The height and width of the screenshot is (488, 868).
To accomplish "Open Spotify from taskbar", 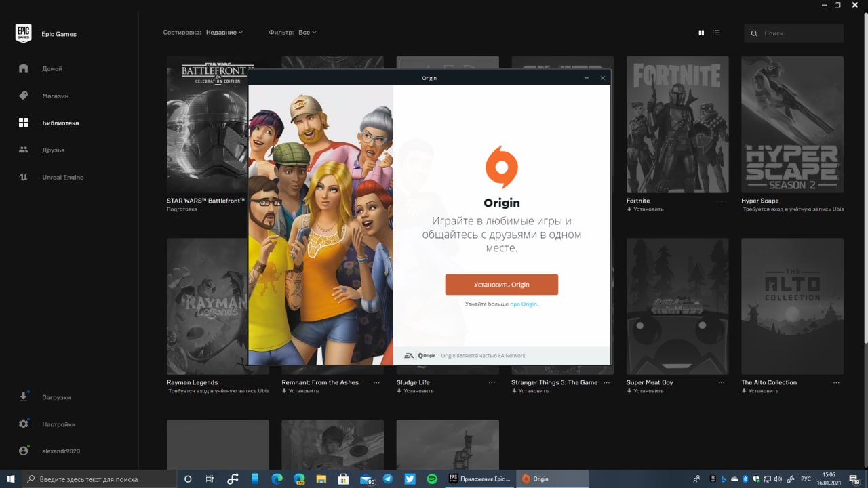I will pyautogui.click(x=432, y=479).
